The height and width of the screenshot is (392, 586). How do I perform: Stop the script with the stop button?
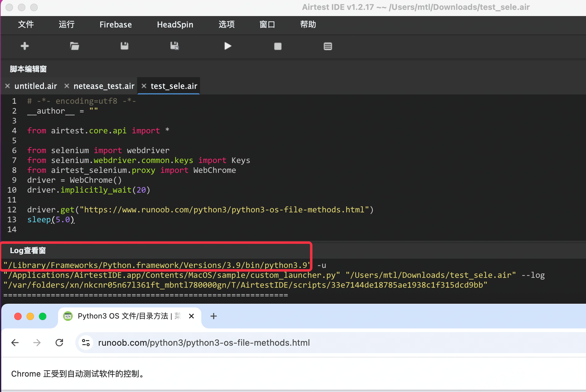278,46
